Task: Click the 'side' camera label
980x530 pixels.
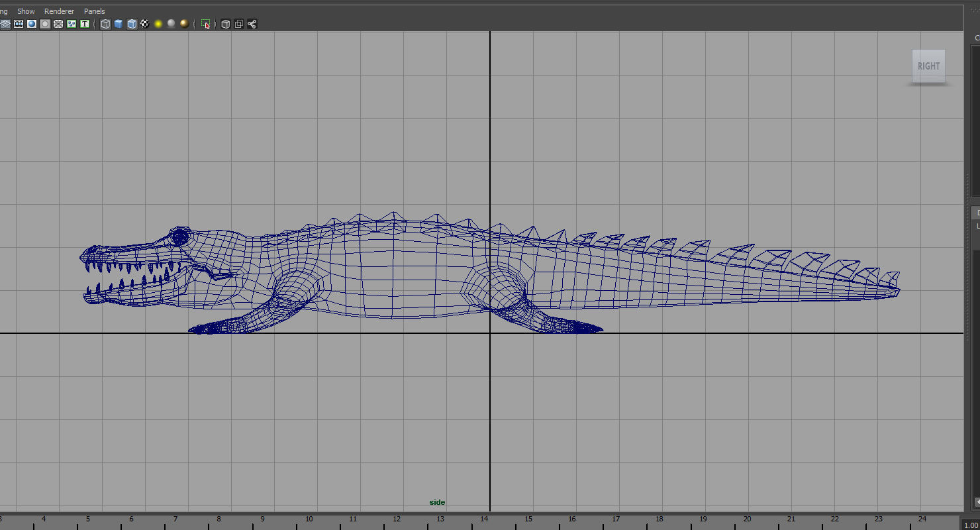Action: (437, 502)
